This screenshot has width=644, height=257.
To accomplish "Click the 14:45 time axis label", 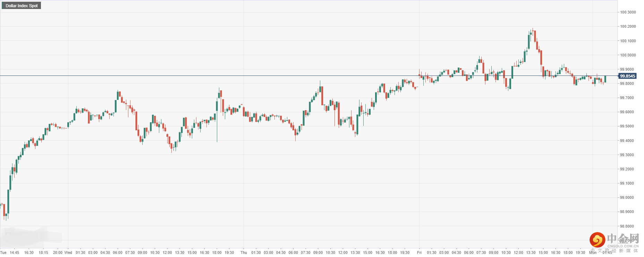I will pyautogui.click(x=15, y=252).
